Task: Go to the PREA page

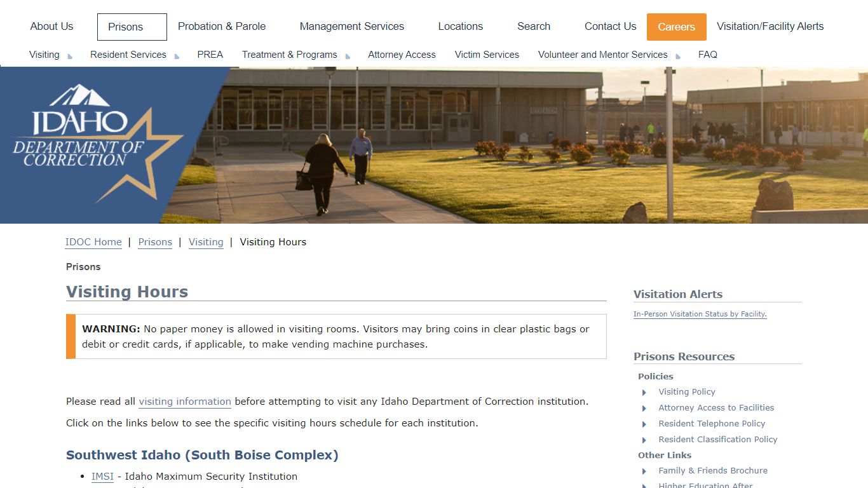Action: (210, 55)
